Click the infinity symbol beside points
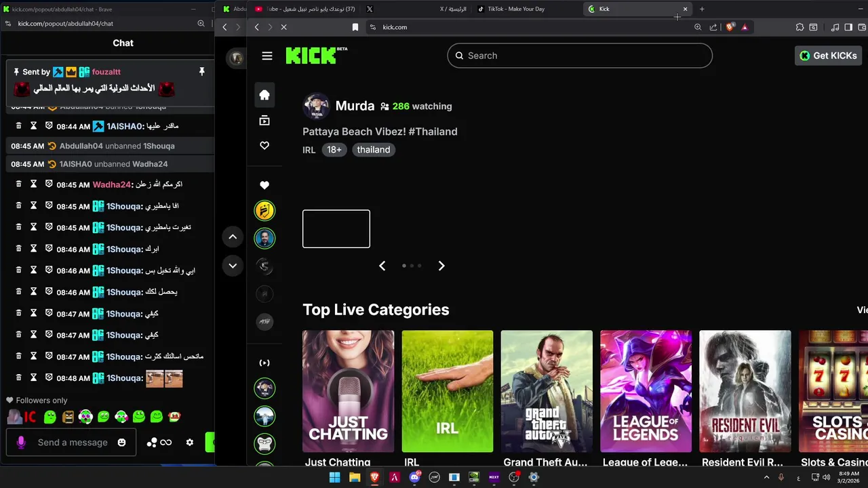 click(x=166, y=443)
